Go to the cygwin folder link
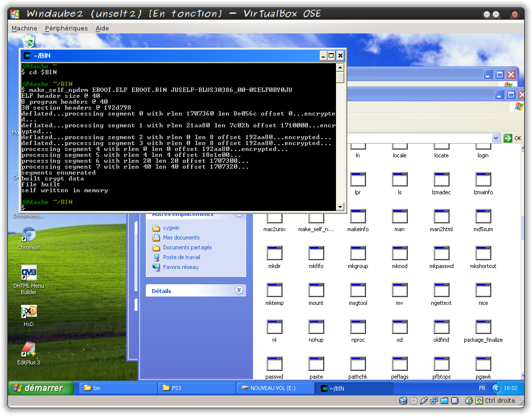Screen dimensions: 532x417 [171, 228]
